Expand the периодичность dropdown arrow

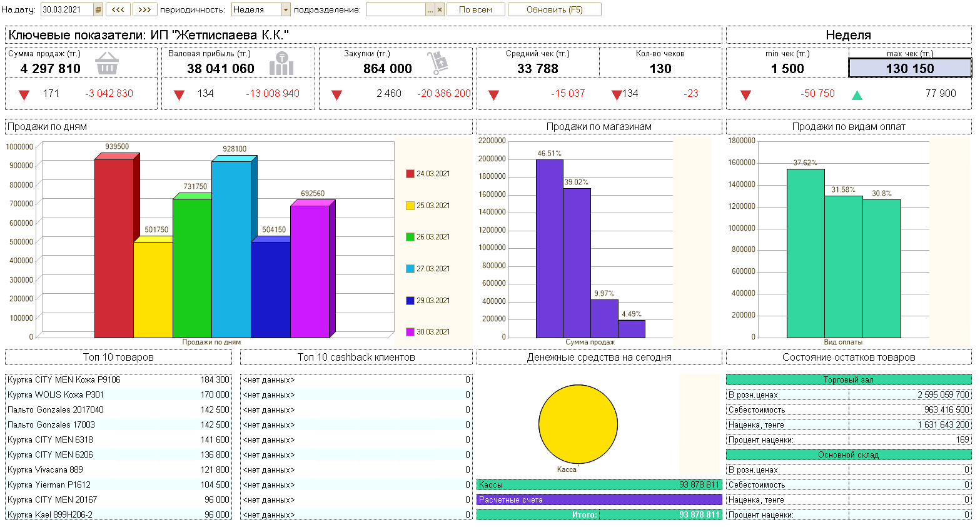(286, 9)
